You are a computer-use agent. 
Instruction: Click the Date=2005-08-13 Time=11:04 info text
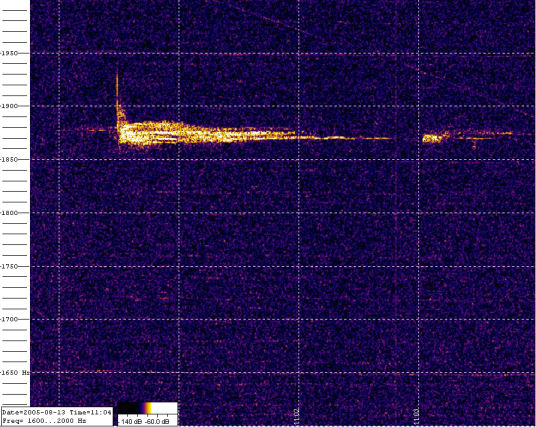pos(56,412)
